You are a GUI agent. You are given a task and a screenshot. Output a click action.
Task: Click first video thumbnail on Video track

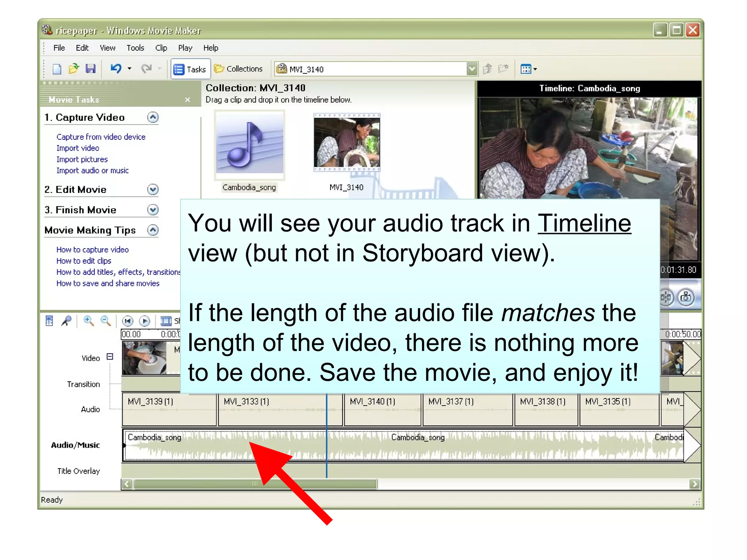144,358
